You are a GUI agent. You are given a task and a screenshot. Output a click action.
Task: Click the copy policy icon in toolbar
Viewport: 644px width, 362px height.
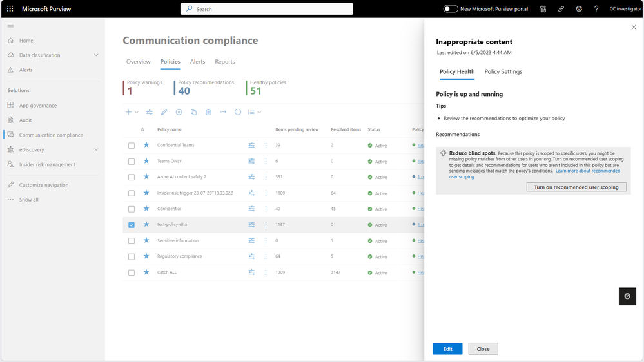tap(193, 112)
